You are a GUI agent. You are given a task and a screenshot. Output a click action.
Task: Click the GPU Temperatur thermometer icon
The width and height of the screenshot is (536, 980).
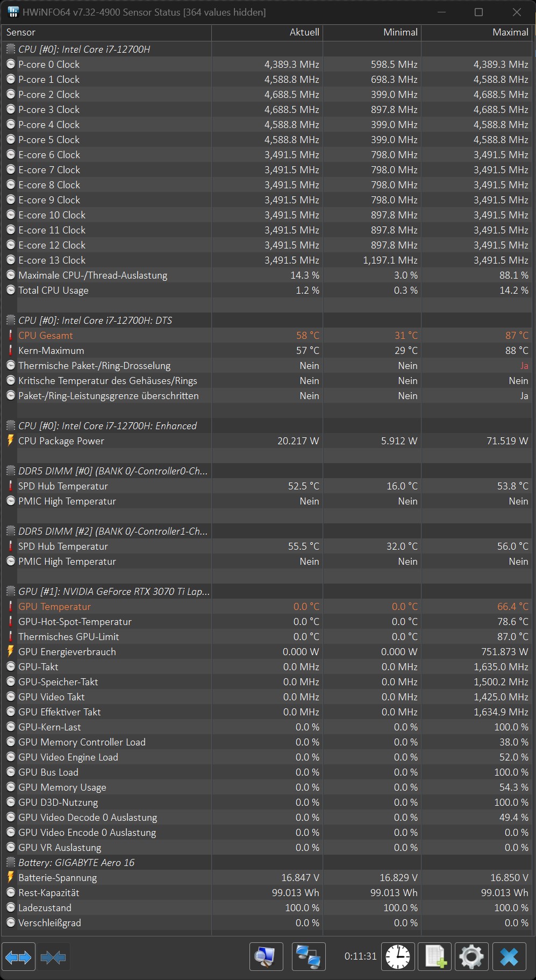10,606
